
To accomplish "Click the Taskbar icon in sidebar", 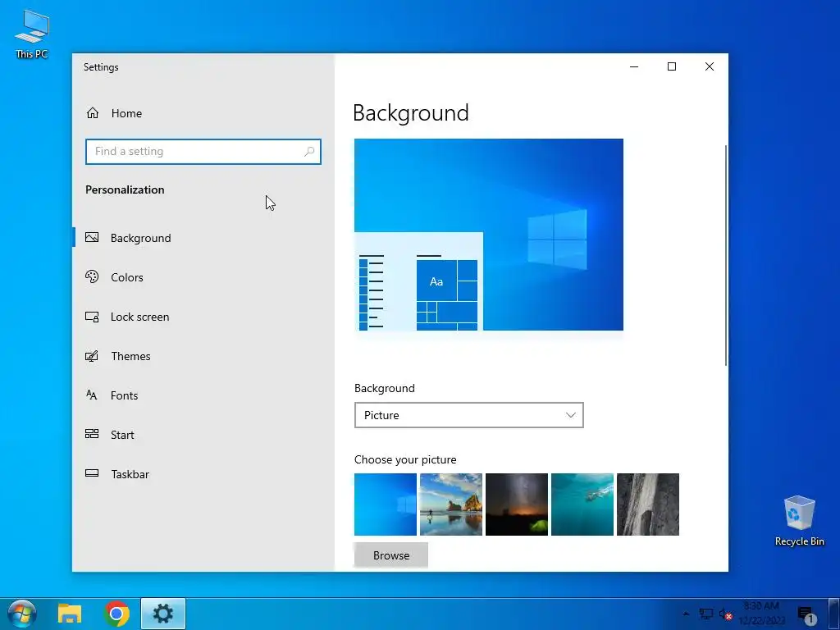I will (x=92, y=473).
